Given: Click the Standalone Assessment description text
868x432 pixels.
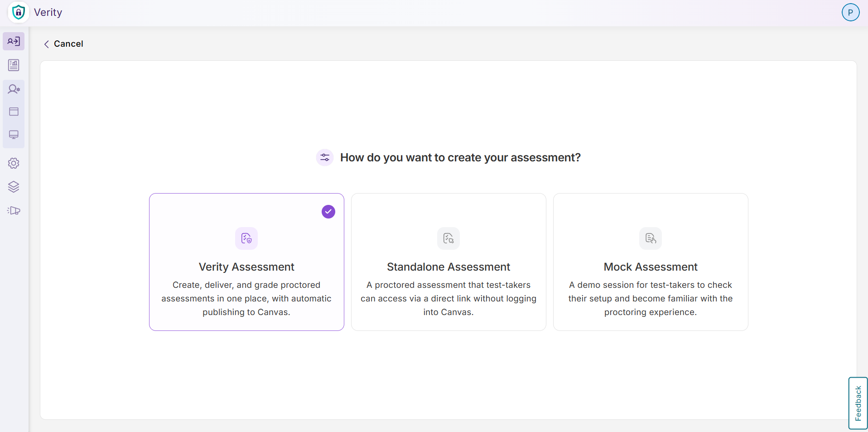Looking at the screenshot, I should point(448,299).
